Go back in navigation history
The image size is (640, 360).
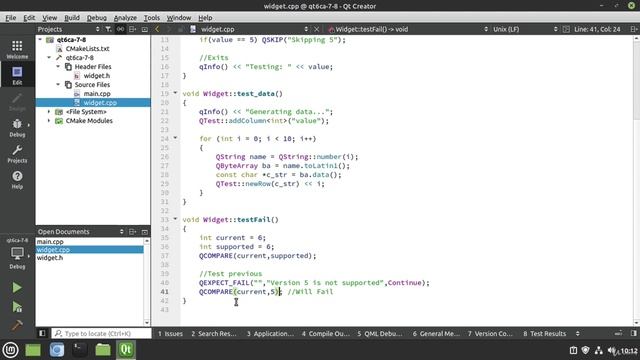[157, 29]
